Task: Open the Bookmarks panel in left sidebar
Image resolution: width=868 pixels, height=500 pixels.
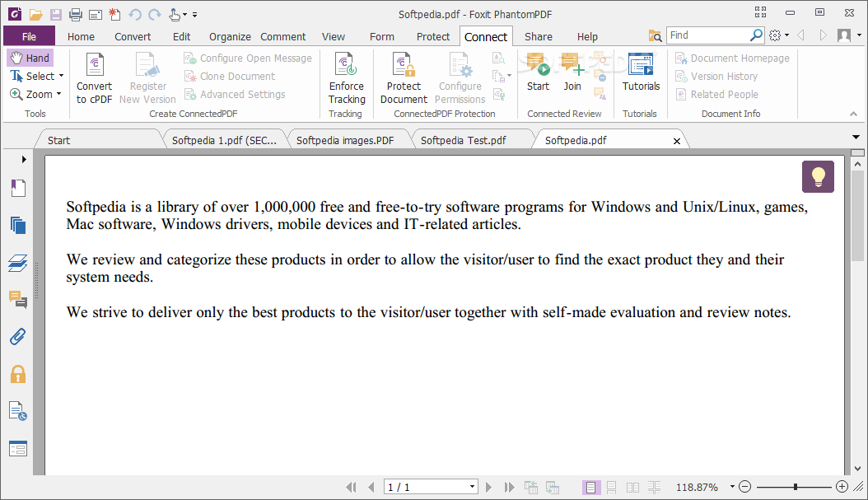Action: click(18, 189)
